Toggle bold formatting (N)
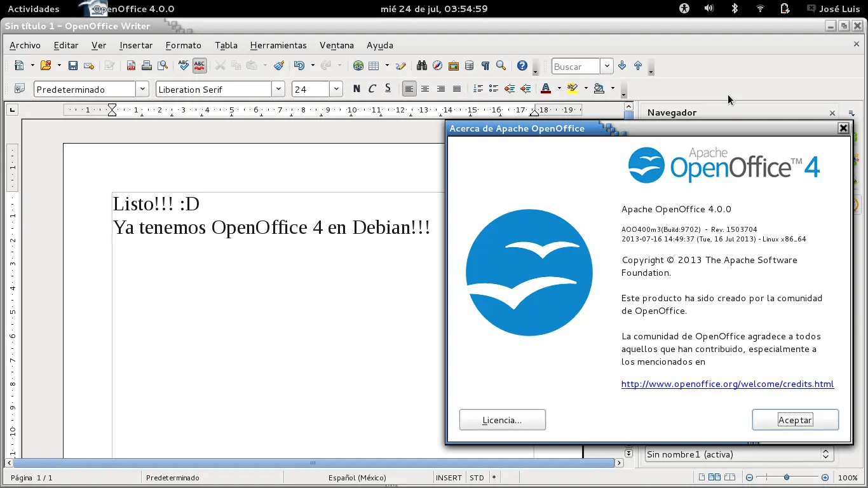 (x=356, y=89)
